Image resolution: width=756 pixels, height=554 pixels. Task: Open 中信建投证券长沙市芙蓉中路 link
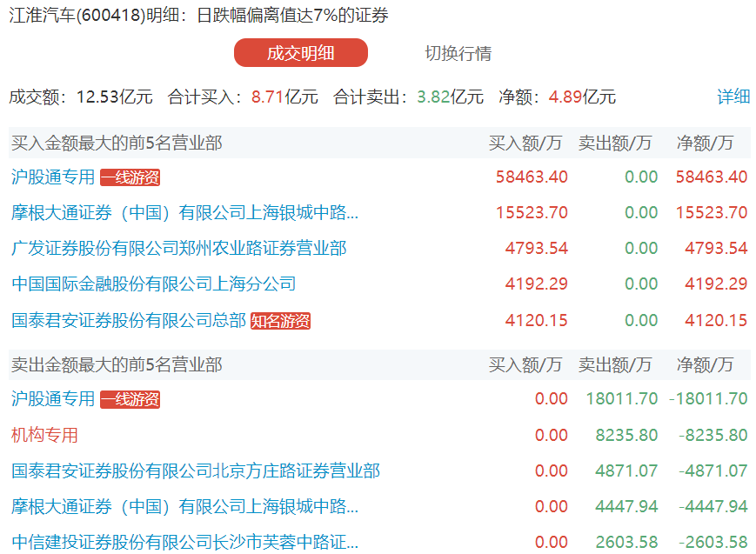point(184,543)
